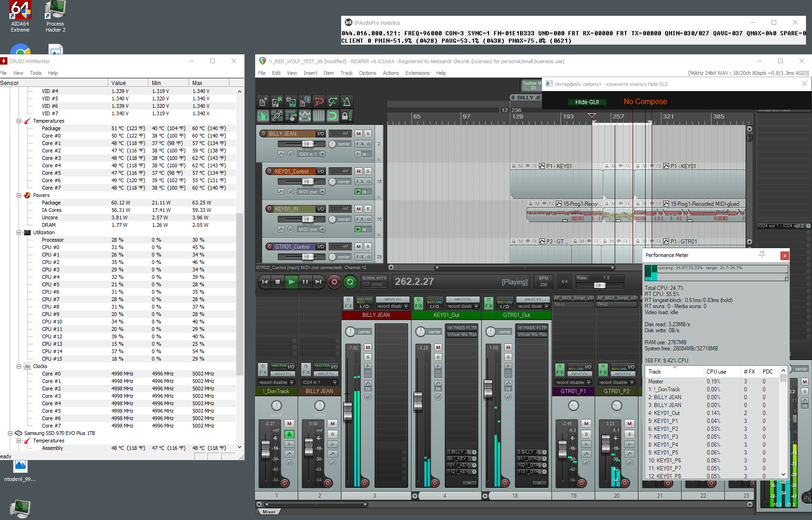Viewport: 812px width, 520px height.
Task: Open I/O routing for KEY01_Control track
Action: click(x=321, y=171)
